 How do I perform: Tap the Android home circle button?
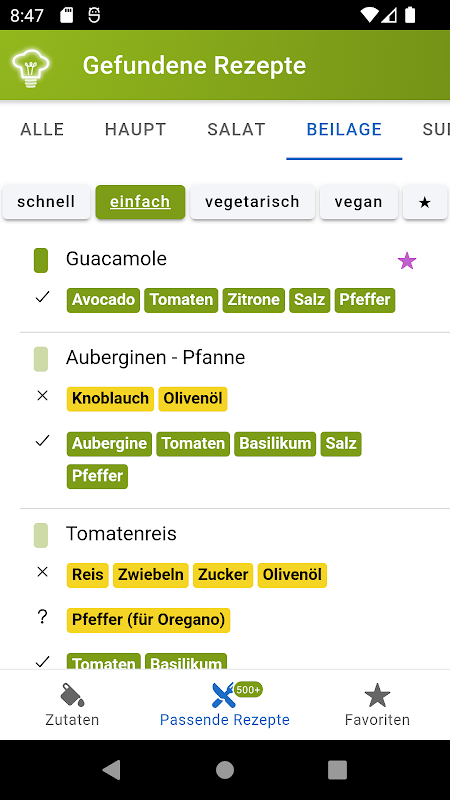coord(225,769)
